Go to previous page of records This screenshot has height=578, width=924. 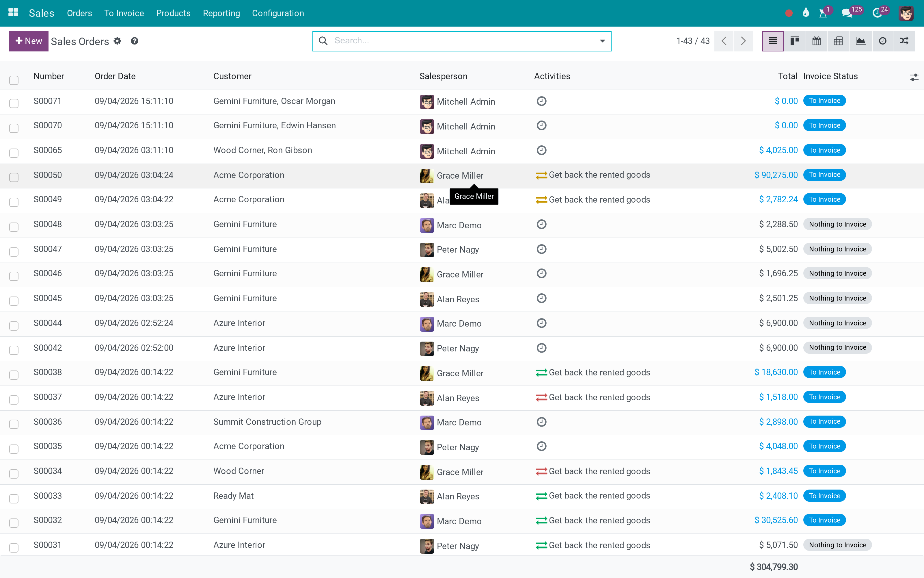point(724,41)
